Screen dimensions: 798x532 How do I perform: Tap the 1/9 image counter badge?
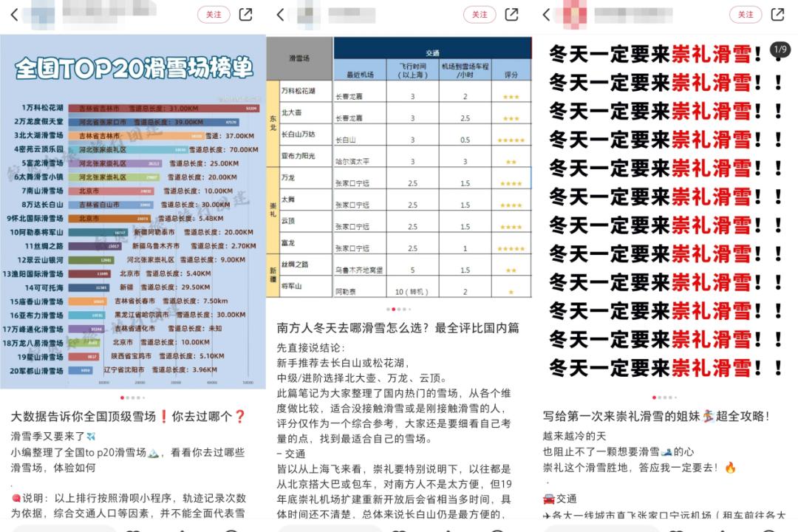[780, 50]
